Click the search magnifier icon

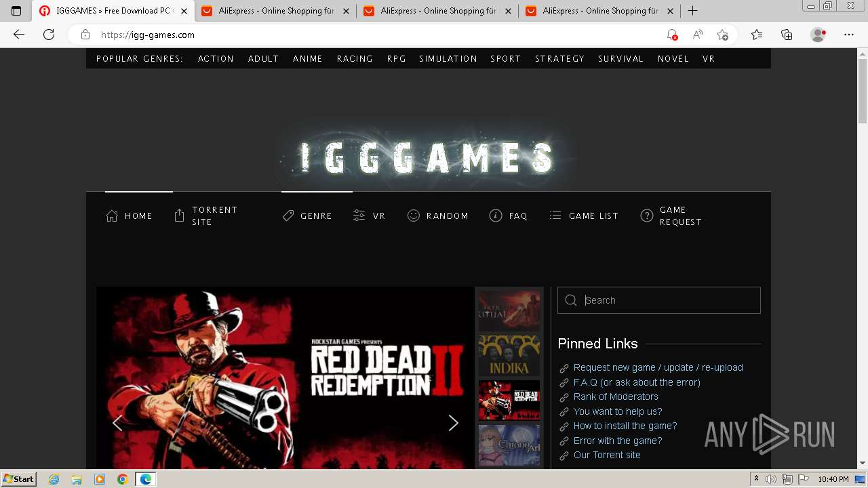tap(571, 300)
